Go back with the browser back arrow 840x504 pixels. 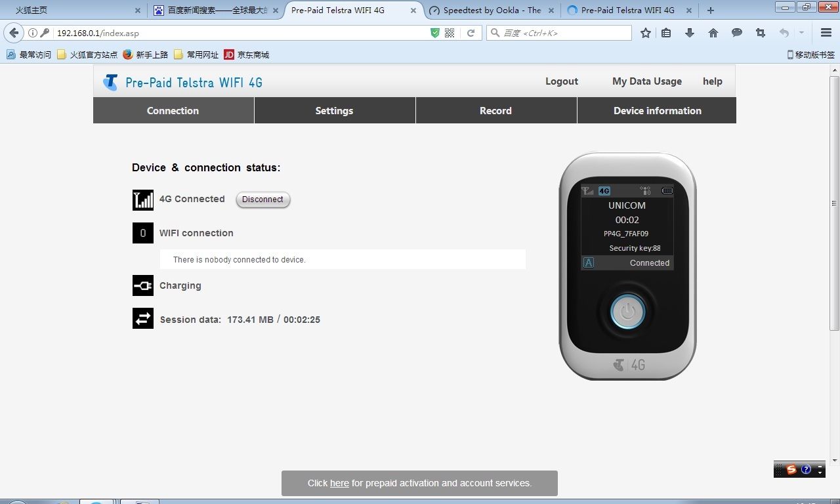tap(14, 33)
